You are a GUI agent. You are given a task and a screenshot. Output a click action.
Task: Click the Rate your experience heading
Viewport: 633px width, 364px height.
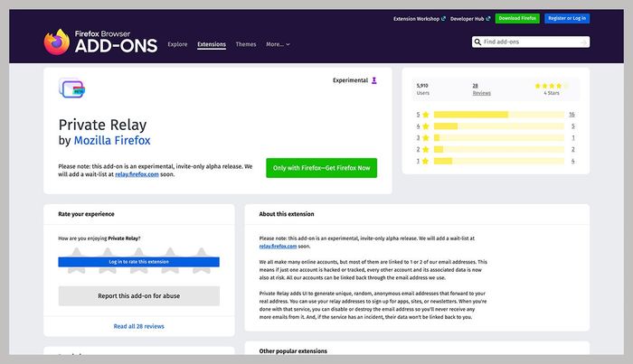pyautogui.click(x=87, y=214)
